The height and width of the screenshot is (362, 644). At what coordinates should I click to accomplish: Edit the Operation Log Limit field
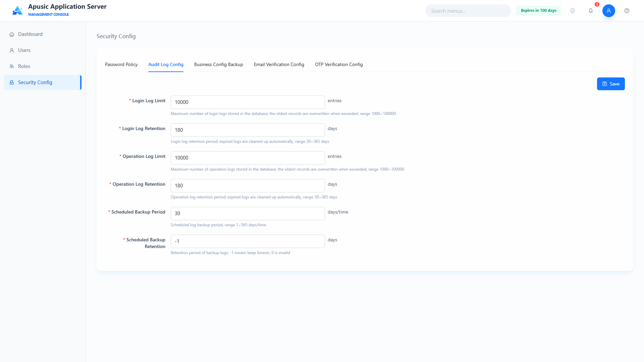point(248,158)
